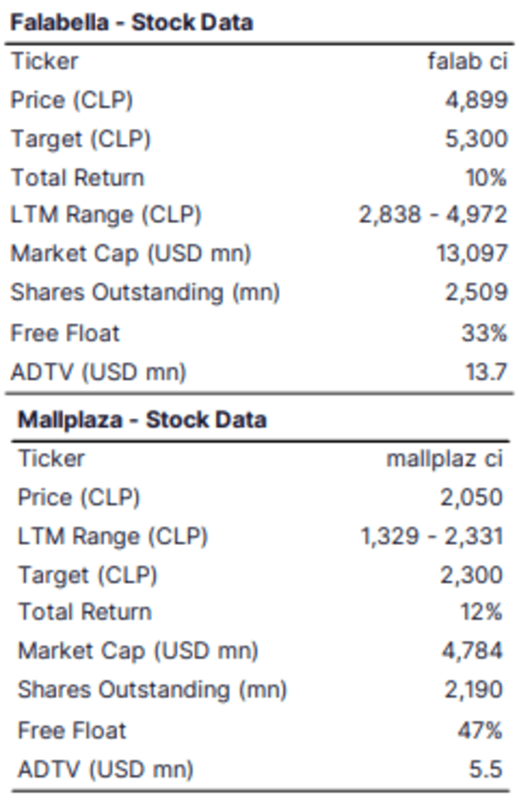The height and width of the screenshot is (812, 529).
Task: Click Mallplaza target value 2,300
Action: 471,575
